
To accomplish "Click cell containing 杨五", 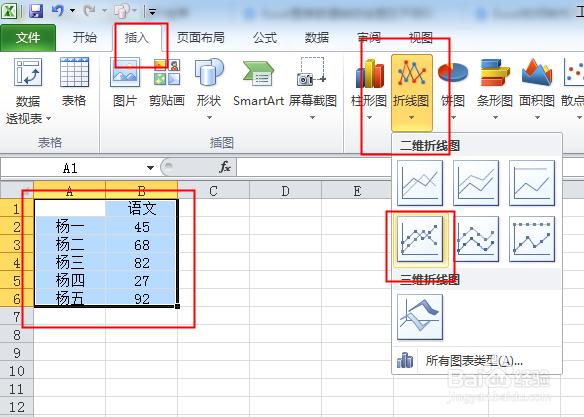I will pos(70,298).
